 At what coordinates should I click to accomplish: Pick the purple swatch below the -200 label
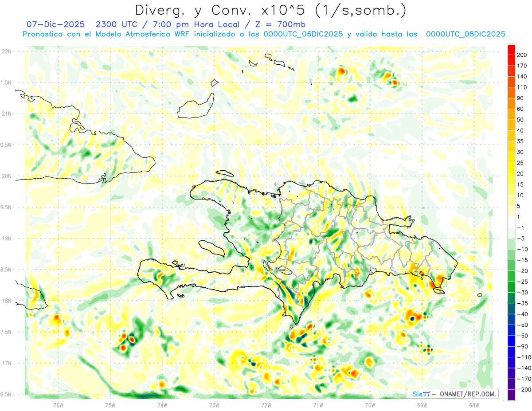click(511, 395)
